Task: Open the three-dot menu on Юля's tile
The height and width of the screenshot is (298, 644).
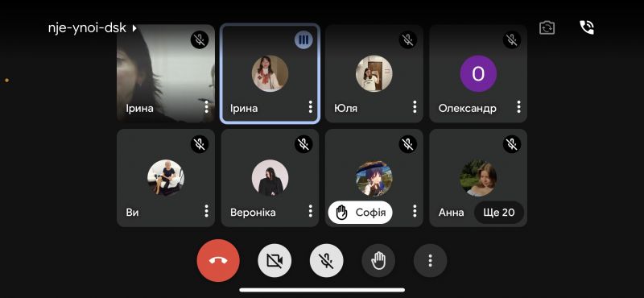Action: tap(415, 107)
